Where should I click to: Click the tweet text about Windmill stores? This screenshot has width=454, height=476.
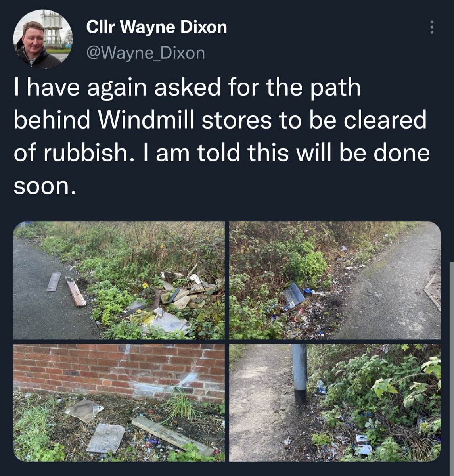pos(221,136)
